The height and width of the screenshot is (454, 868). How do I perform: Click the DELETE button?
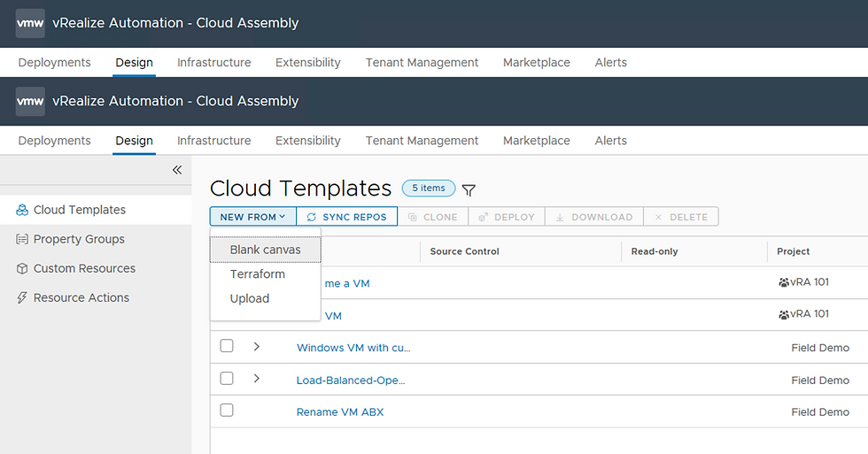681,217
